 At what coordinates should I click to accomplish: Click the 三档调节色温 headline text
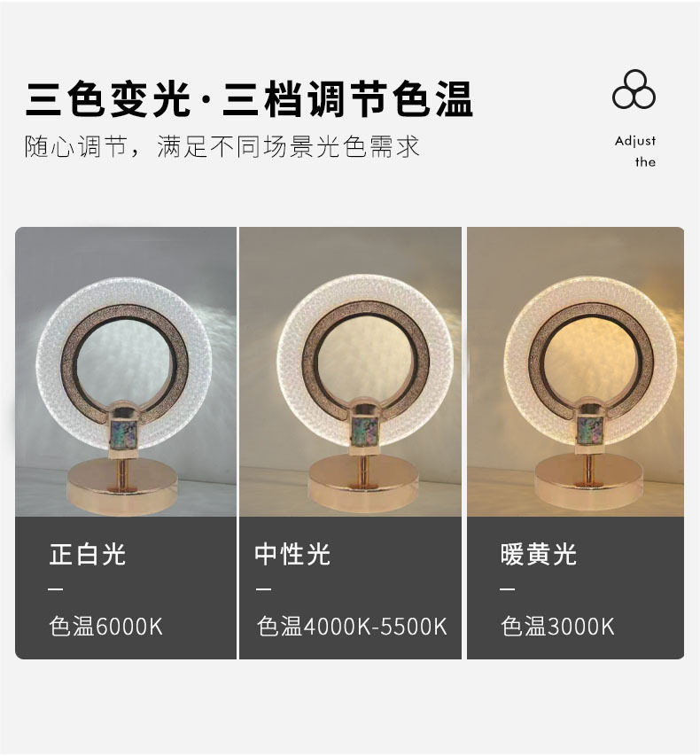pyautogui.click(x=347, y=99)
